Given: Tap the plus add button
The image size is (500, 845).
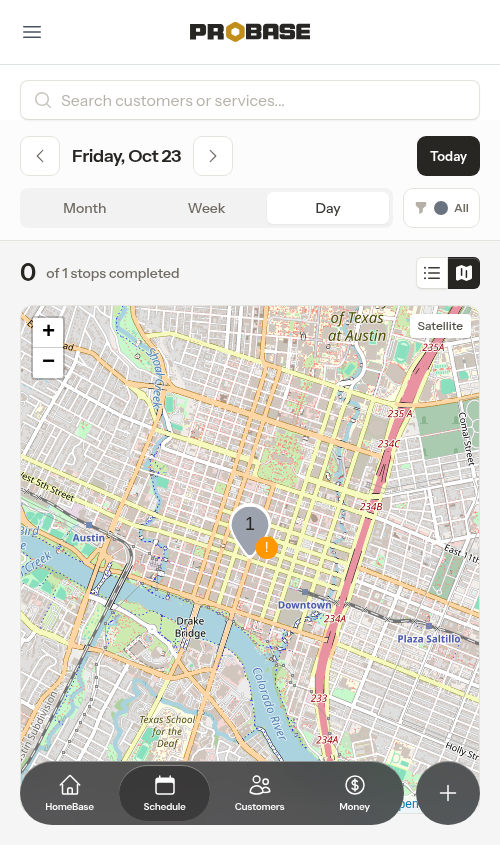Looking at the screenshot, I should click(448, 793).
